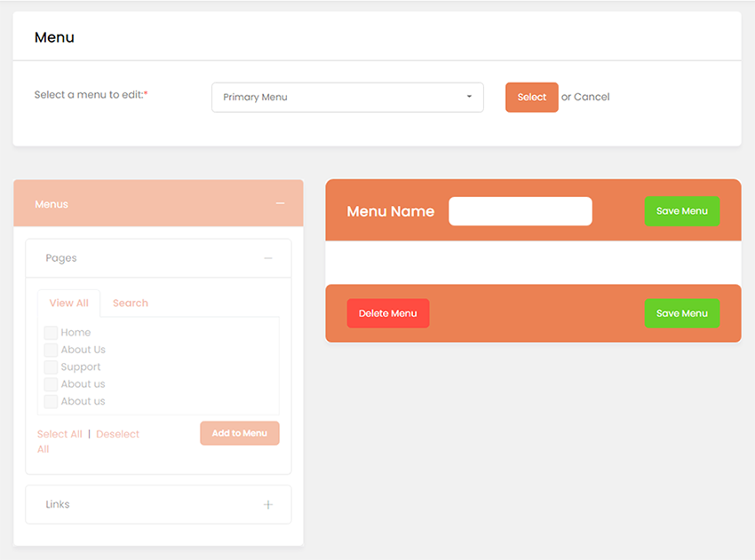Check the Home page checkbox
This screenshot has height=560, width=755.
pos(52,333)
